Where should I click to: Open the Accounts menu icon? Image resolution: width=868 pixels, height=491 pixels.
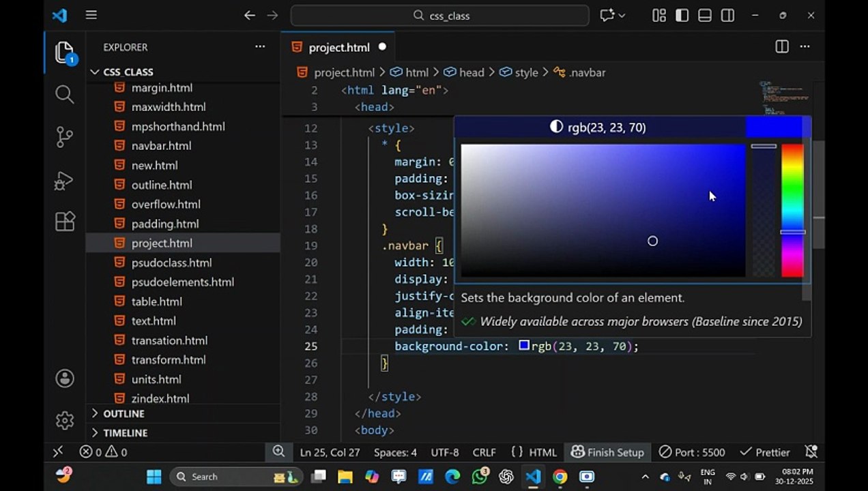pos(65,378)
